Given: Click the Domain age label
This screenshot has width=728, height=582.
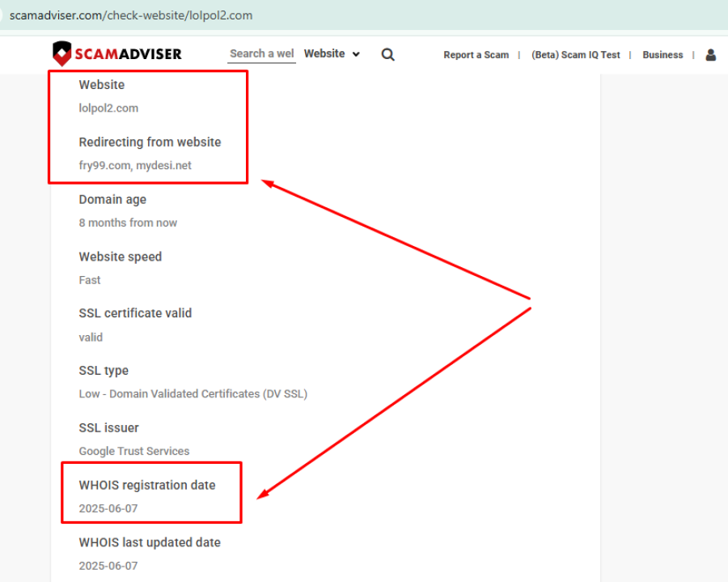Looking at the screenshot, I should point(112,200).
